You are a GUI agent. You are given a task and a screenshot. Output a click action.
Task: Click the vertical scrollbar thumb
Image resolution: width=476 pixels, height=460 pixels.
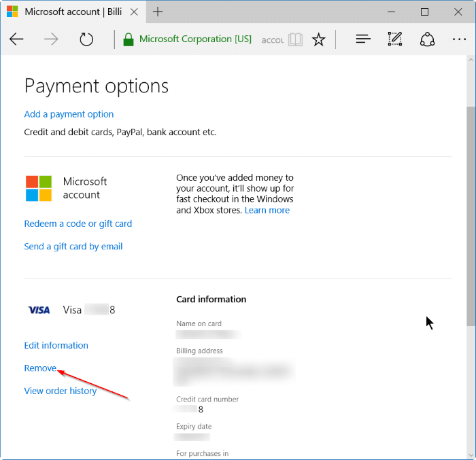[471, 216]
